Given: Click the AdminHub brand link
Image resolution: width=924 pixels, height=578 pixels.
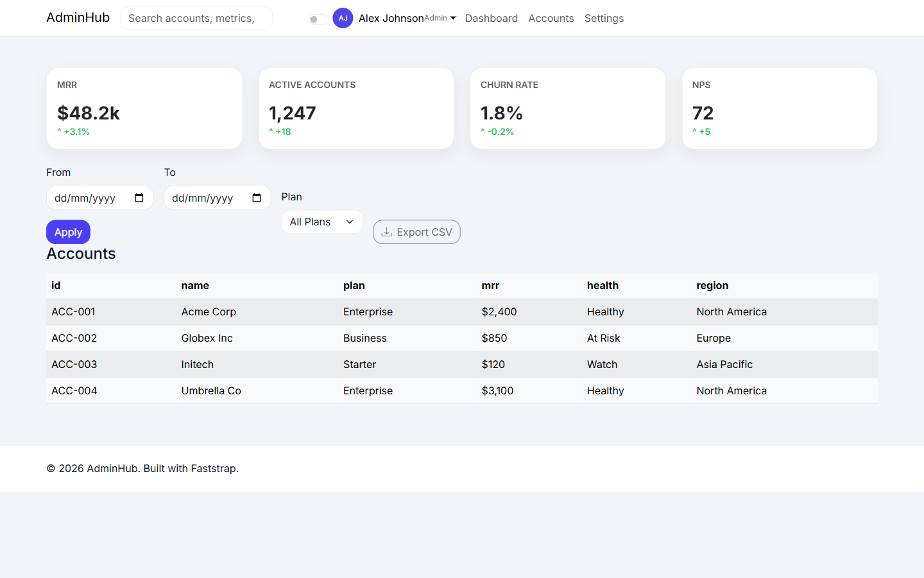Looking at the screenshot, I should (78, 17).
